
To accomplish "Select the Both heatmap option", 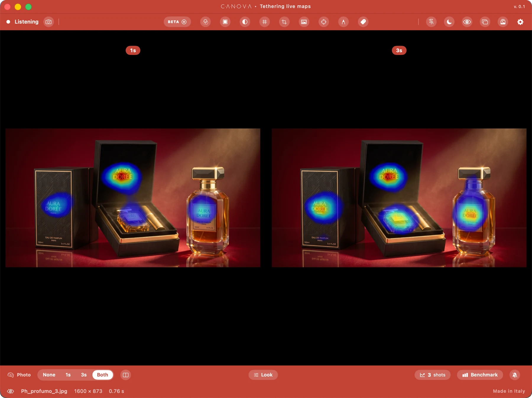I will click(x=103, y=375).
